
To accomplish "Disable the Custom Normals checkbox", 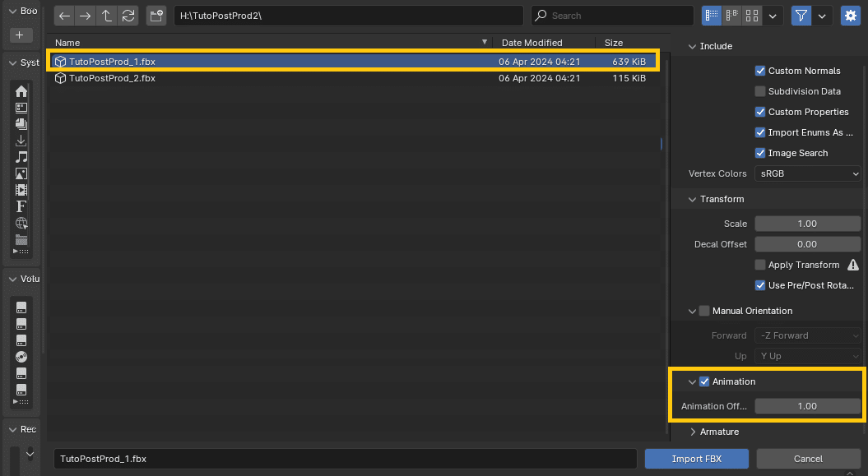I will point(760,71).
